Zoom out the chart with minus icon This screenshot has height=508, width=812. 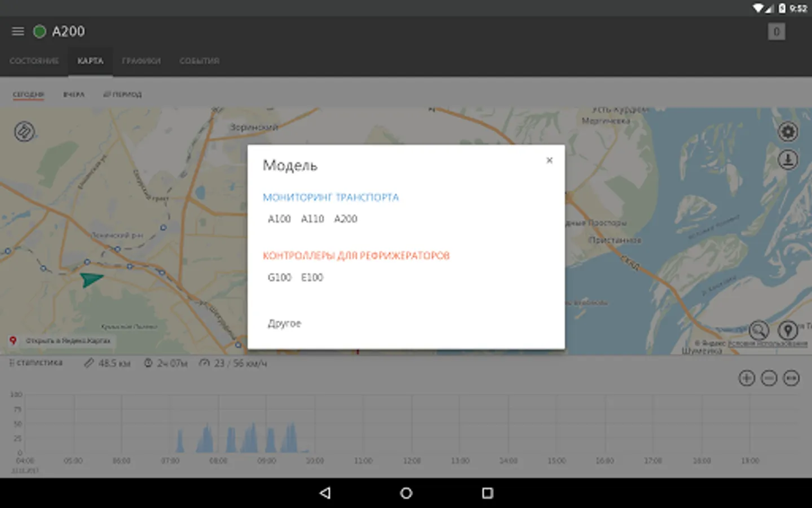click(769, 378)
